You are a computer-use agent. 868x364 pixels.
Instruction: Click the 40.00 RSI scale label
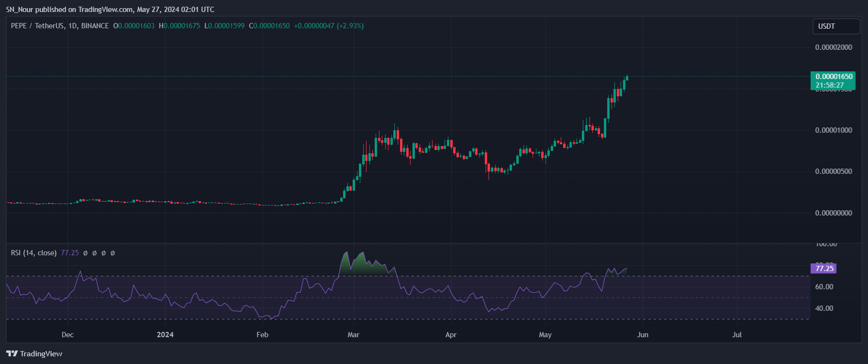pyautogui.click(x=824, y=308)
